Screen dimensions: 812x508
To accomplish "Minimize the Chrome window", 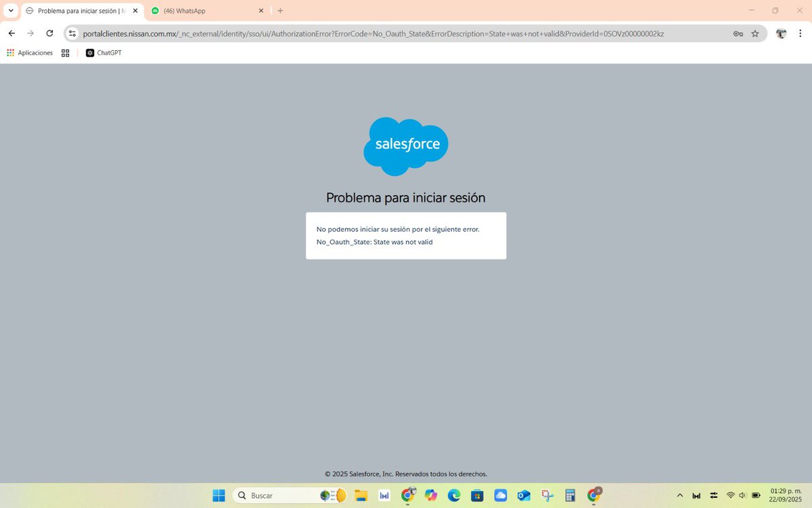I will tap(752, 10).
